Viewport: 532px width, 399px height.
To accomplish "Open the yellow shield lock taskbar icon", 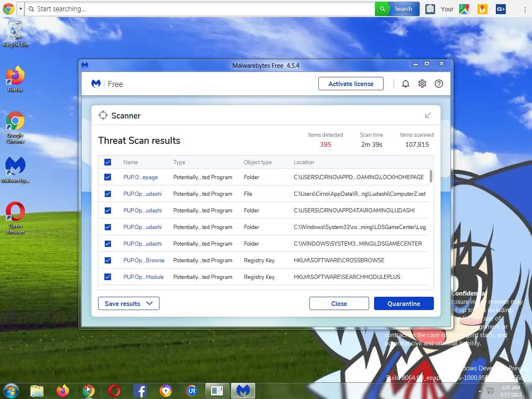I will tap(166, 391).
